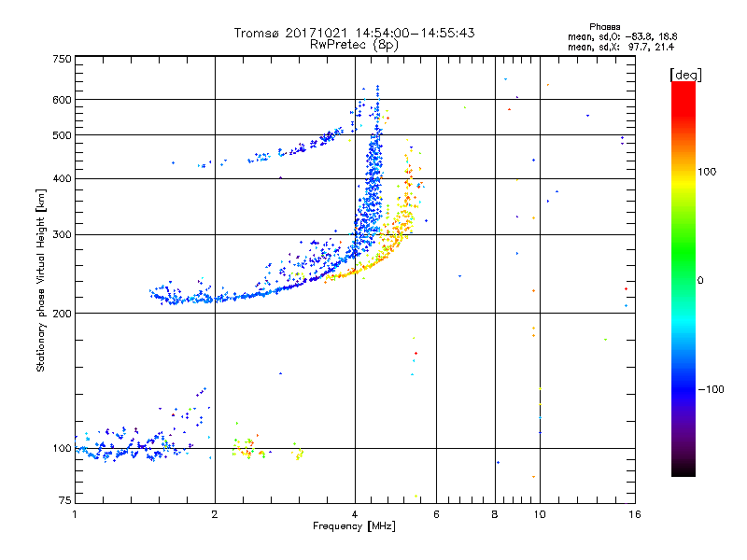The image size is (747, 560).
Task: Click the "500" tick on the height axis
Action: (62, 135)
